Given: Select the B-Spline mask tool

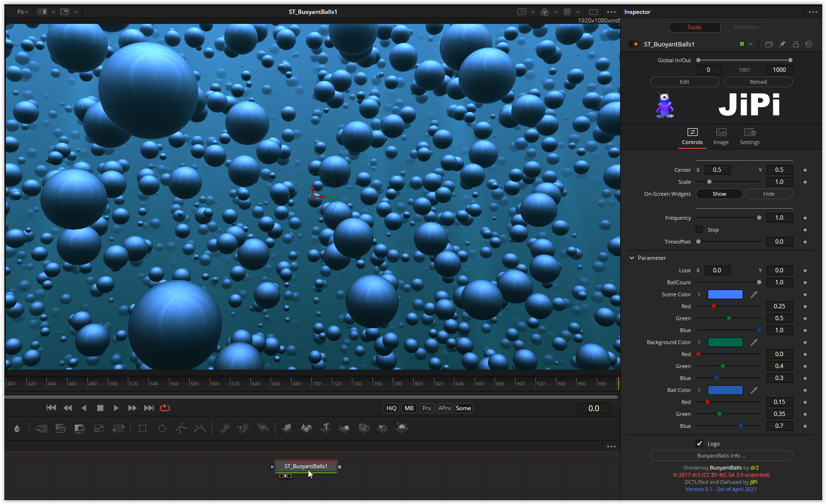Looking at the screenshot, I should click(200, 428).
